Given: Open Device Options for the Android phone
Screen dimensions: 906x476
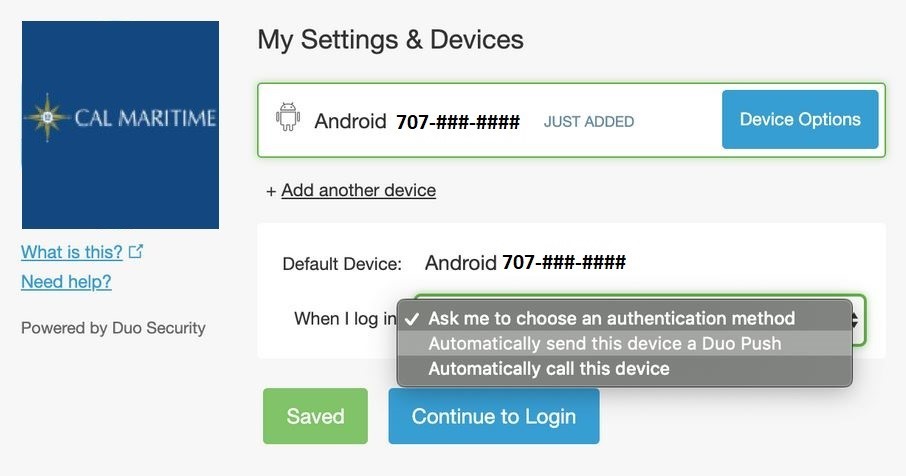Looking at the screenshot, I should coord(800,119).
